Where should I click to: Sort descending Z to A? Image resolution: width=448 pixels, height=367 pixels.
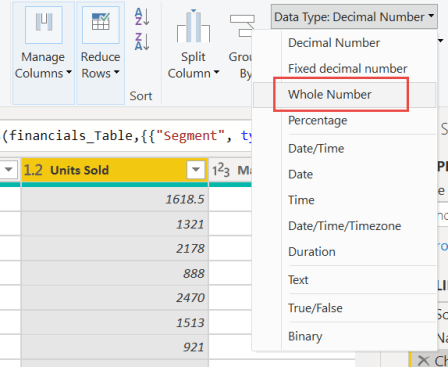click(x=142, y=42)
